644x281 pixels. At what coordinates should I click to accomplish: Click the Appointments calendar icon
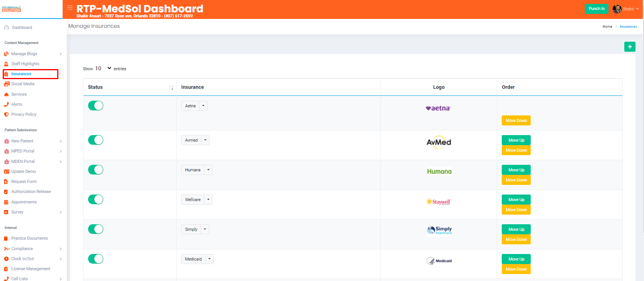[x=6, y=202]
